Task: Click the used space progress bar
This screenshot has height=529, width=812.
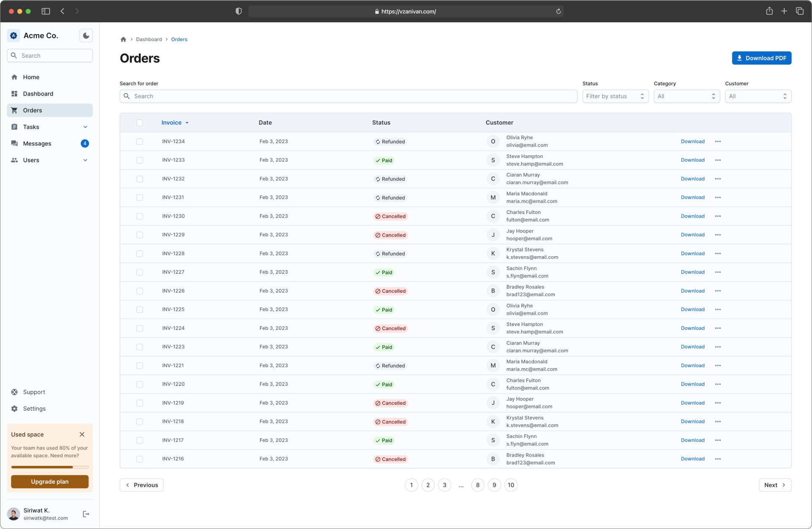Action: click(50, 467)
